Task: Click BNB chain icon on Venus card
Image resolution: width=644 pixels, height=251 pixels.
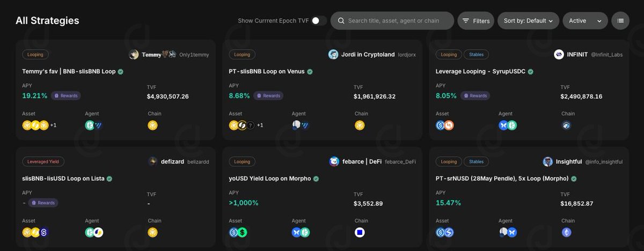Action: (x=360, y=125)
